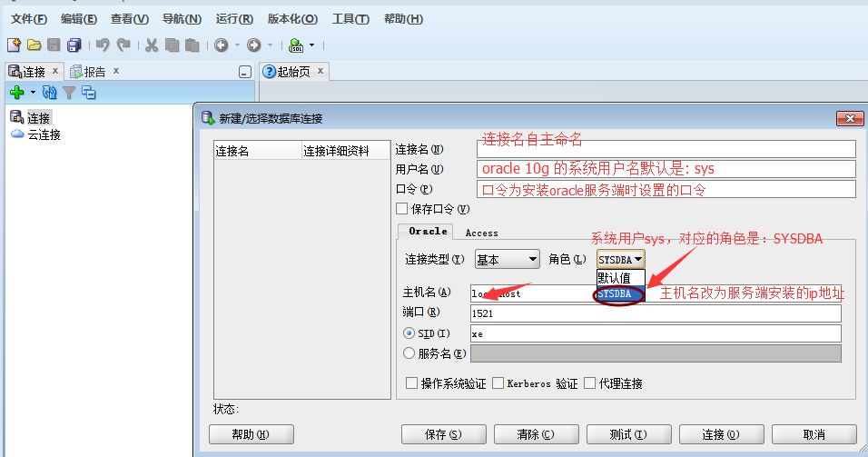Select 云连接 node in connections tree
The width and height of the screenshot is (868, 457).
(44, 134)
